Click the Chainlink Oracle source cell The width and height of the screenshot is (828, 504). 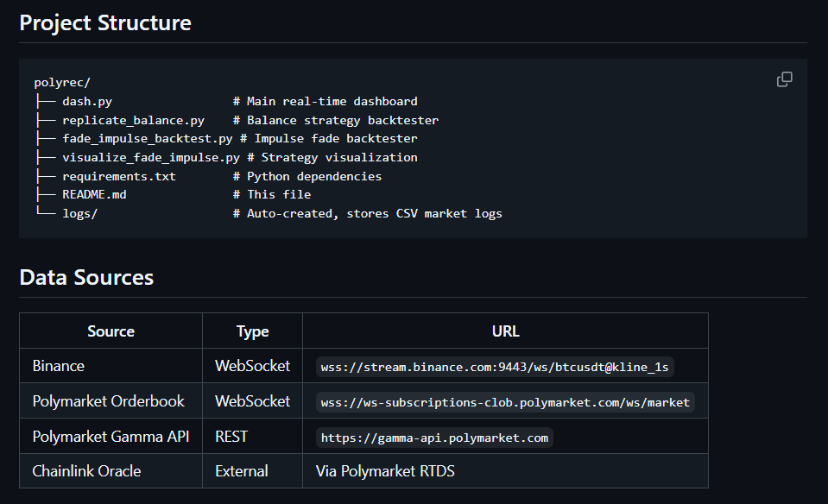coord(86,471)
